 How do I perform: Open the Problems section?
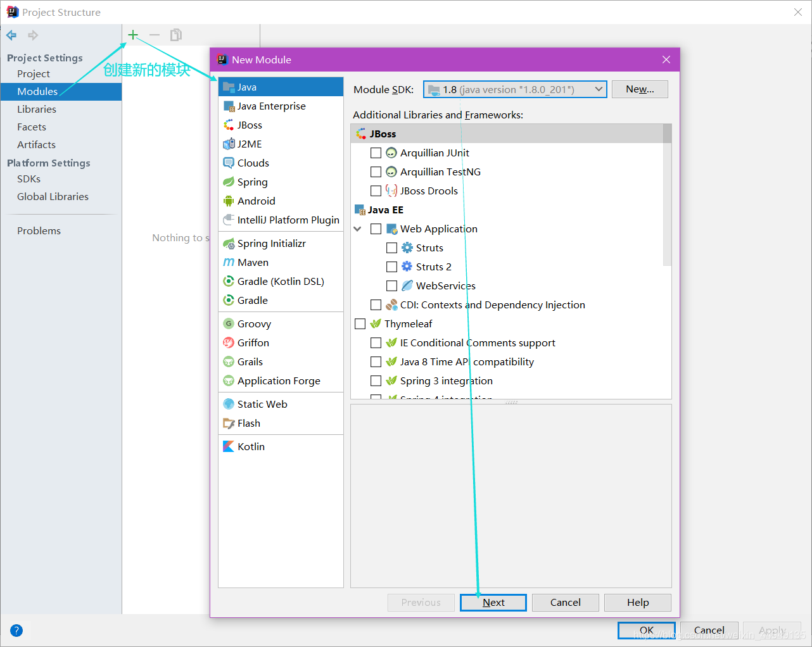[x=39, y=230]
